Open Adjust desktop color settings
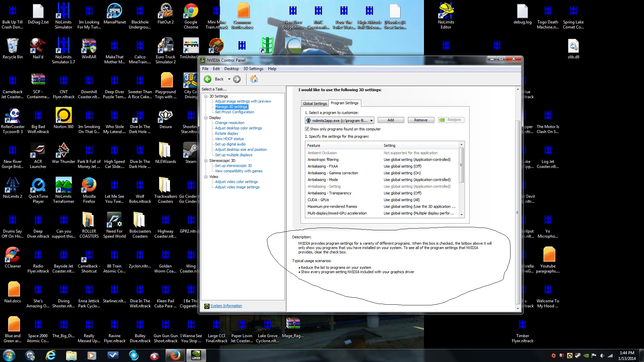This screenshot has width=644, height=362. [x=238, y=128]
